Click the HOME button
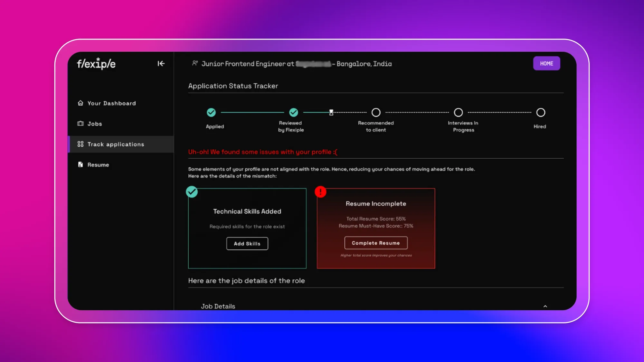 click(546, 63)
